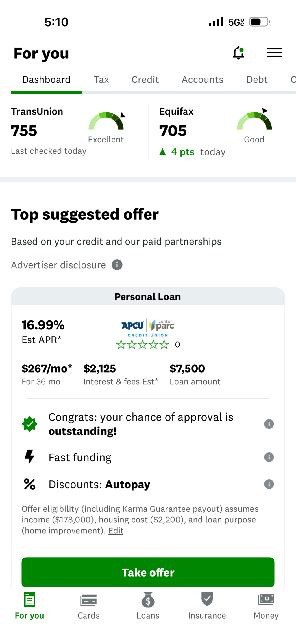Viewport: 296px width, 644px height.
Task: Open the notifications bell
Action: 238,53
